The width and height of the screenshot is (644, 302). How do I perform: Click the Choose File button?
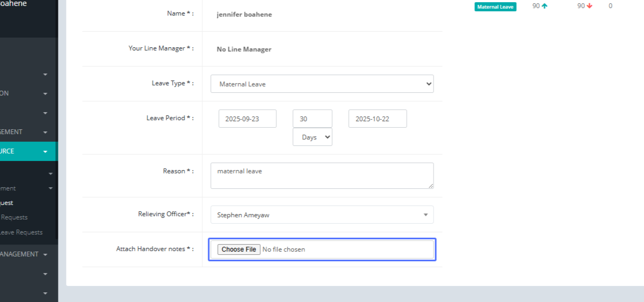[239, 249]
